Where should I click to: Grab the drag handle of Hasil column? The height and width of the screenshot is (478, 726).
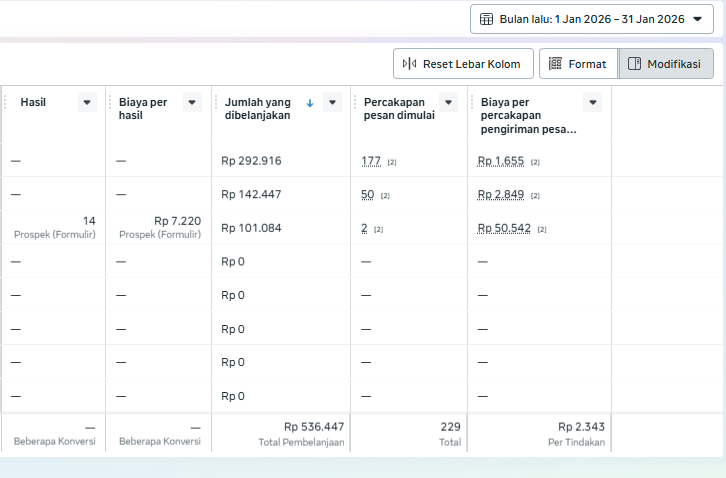pos(7,102)
